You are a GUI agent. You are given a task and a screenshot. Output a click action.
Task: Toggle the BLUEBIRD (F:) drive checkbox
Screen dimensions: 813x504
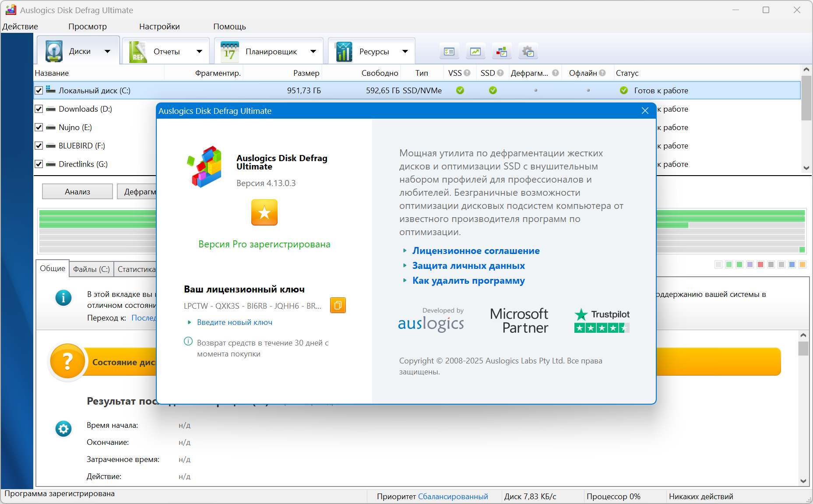(x=39, y=146)
